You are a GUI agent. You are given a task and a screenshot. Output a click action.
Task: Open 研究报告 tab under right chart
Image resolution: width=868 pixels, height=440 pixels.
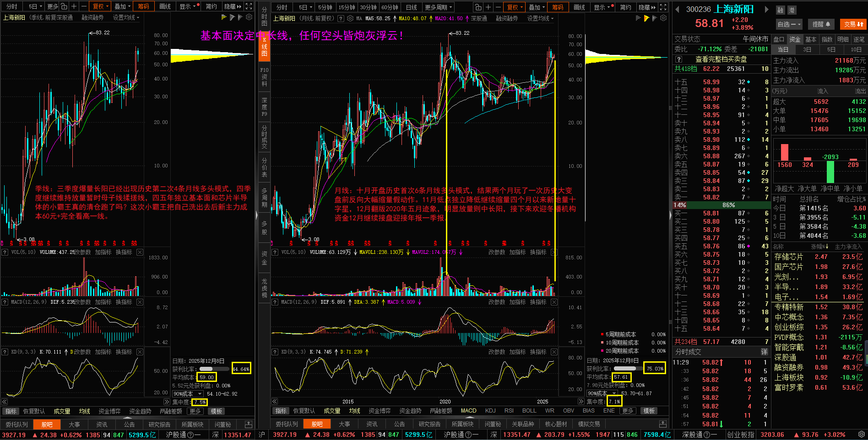pyautogui.click(x=429, y=424)
